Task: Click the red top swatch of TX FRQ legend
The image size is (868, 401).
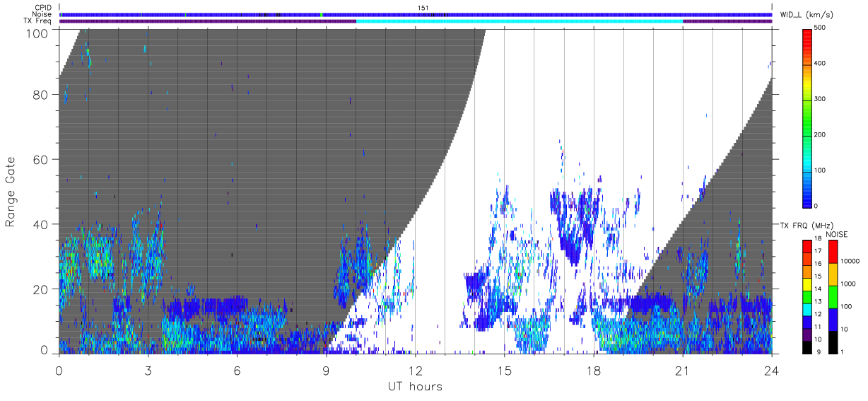Action: [x=807, y=246]
